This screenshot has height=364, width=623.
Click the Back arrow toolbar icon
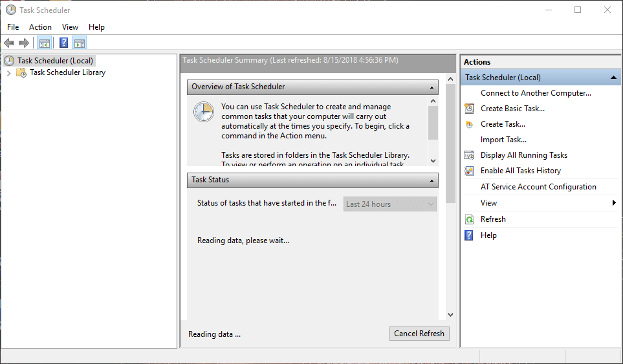click(9, 43)
